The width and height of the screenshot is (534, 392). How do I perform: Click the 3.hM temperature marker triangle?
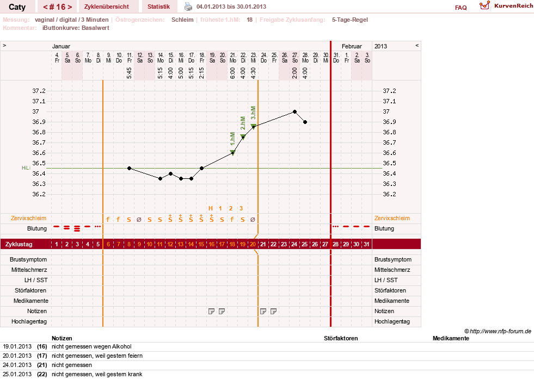tap(253, 127)
